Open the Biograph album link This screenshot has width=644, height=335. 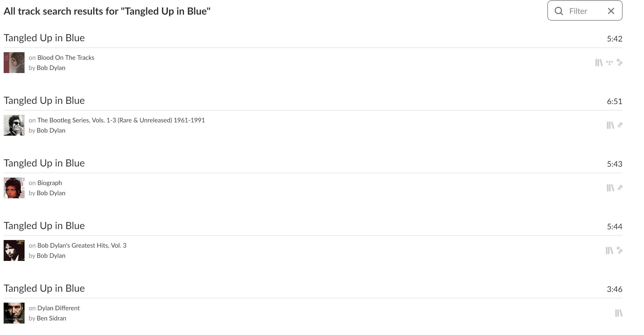[50, 183]
